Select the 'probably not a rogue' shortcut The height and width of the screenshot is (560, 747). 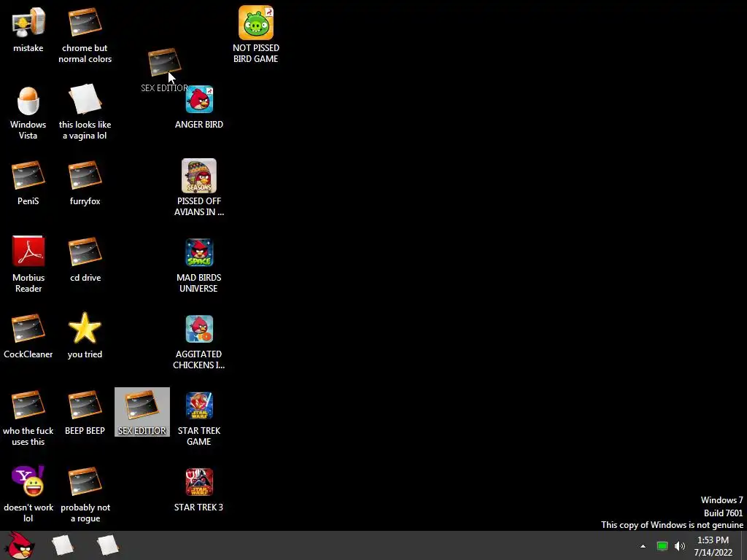pyautogui.click(x=85, y=482)
